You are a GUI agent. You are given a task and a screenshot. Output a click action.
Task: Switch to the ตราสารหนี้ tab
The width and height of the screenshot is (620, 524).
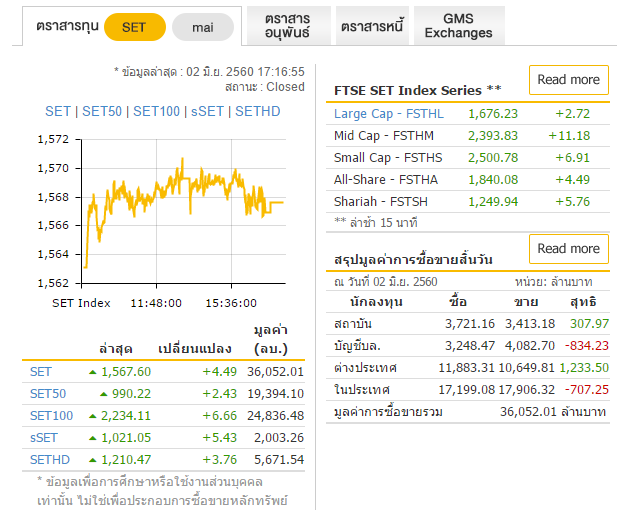(370, 27)
